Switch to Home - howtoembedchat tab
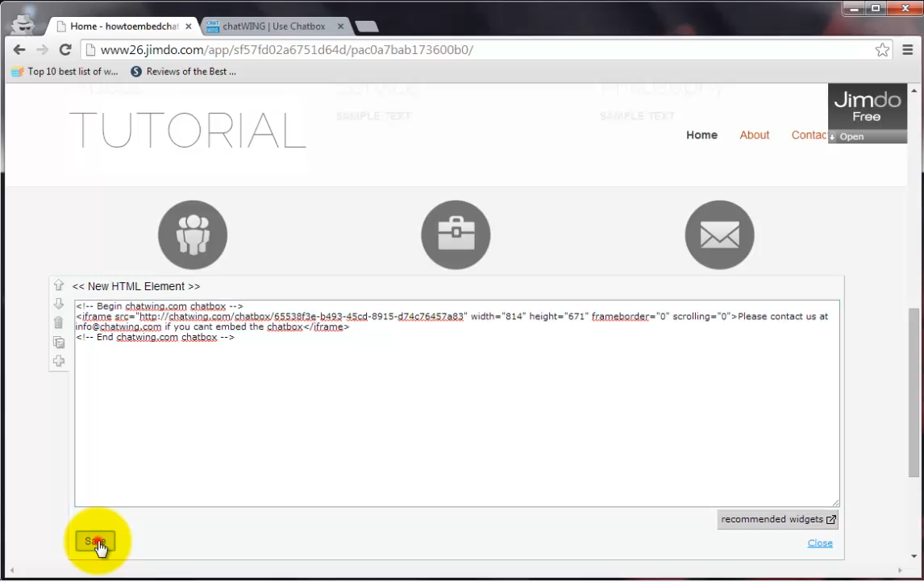The height and width of the screenshot is (582, 924). (123, 27)
